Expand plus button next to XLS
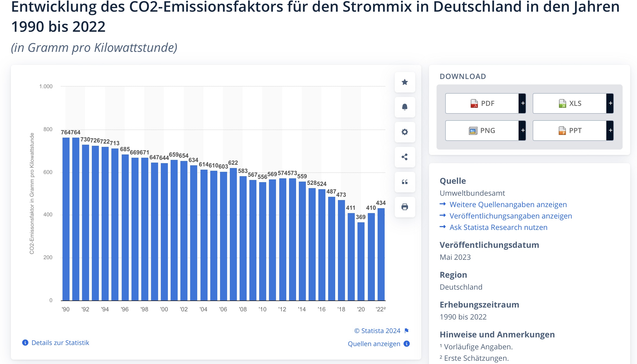The image size is (637, 364). pyautogui.click(x=610, y=103)
